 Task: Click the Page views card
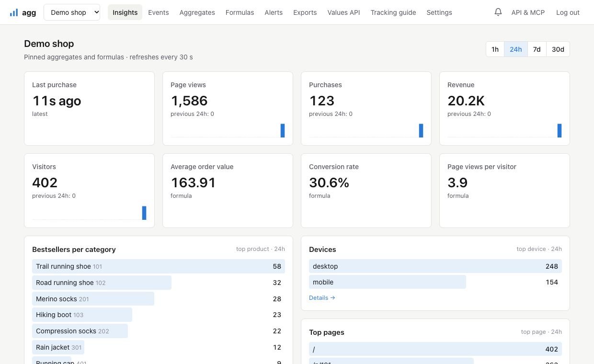pyautogui.click(x=228, y=109)
